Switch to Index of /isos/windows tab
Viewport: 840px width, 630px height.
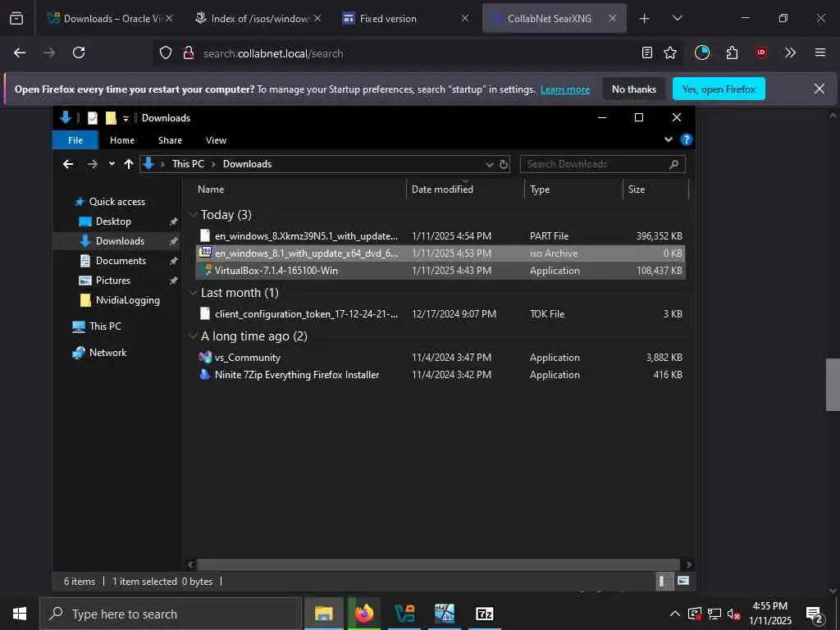pos(258,18)
